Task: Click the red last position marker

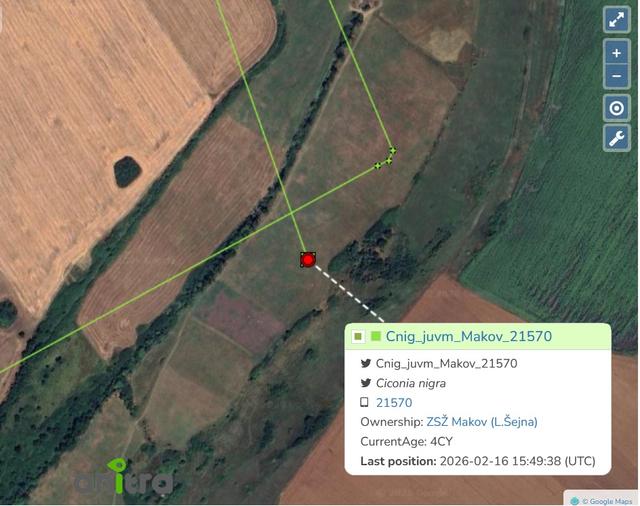Action: tap(308, 260)
